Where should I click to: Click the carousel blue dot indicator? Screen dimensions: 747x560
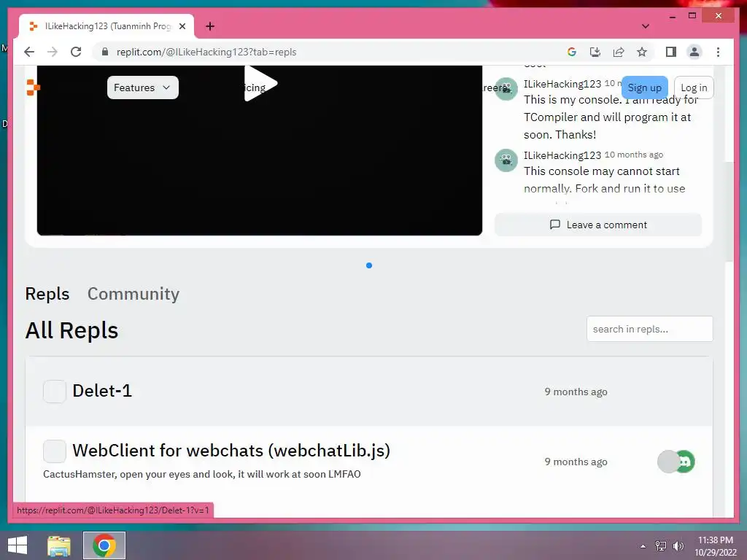click(x=368, y=265)
